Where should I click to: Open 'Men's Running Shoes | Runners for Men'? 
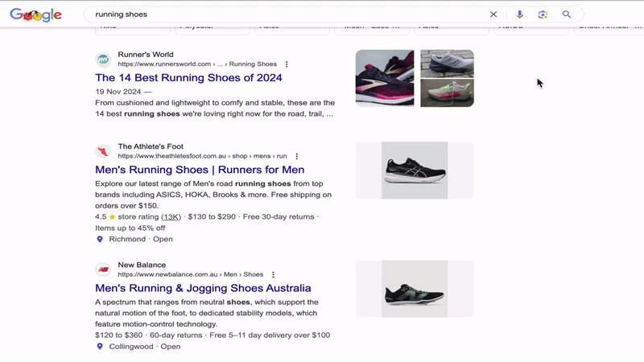pos(200,170)
